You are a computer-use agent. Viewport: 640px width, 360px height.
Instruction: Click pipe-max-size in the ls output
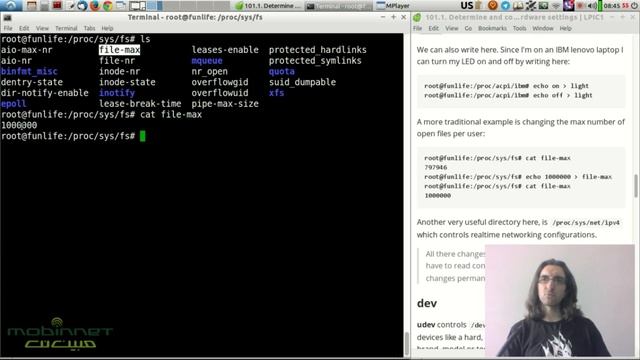(x=225, y=104)
